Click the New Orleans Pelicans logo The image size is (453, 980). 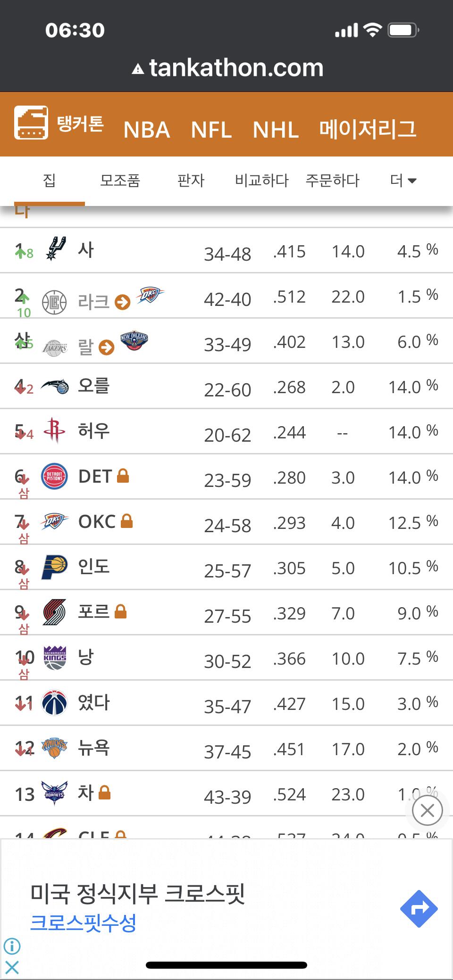pyautogui.click(x=134, y=340)
